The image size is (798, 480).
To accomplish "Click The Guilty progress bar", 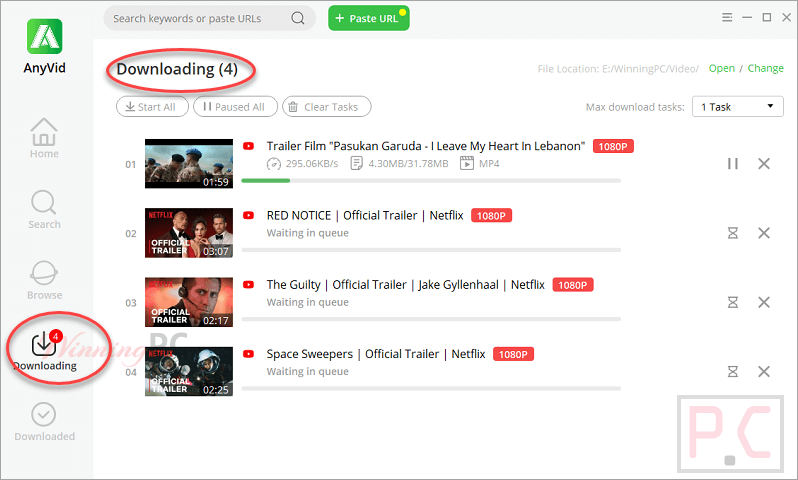I will coord(431,319).
